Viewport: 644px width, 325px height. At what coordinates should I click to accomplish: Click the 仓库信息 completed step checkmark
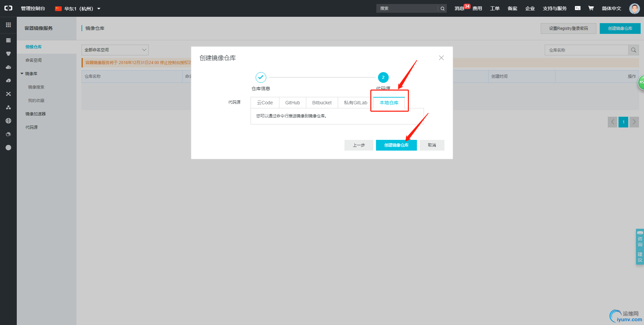pyautogui.click(x=261, y=77)
